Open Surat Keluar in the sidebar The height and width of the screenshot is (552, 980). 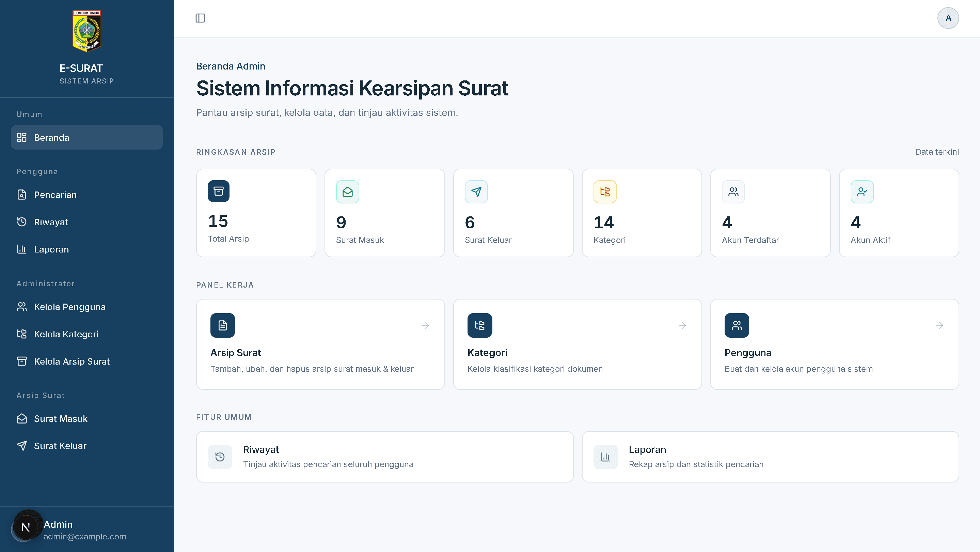click(x=87, y=446)
